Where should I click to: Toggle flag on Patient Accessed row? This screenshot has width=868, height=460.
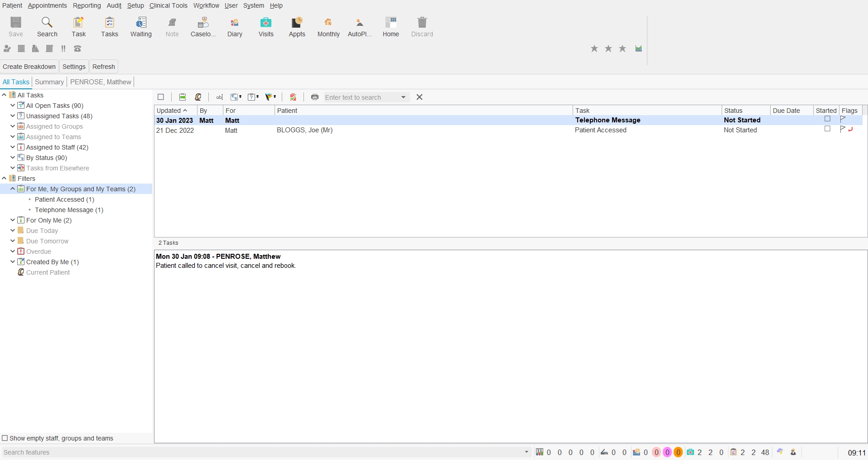tap(843, 129)
